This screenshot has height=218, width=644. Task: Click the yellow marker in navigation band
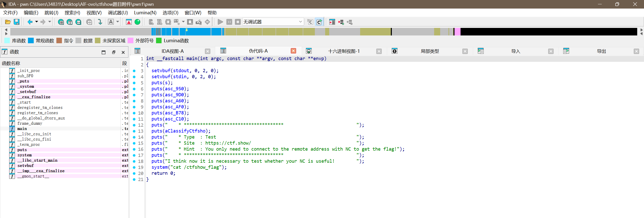tap(187, 30)
